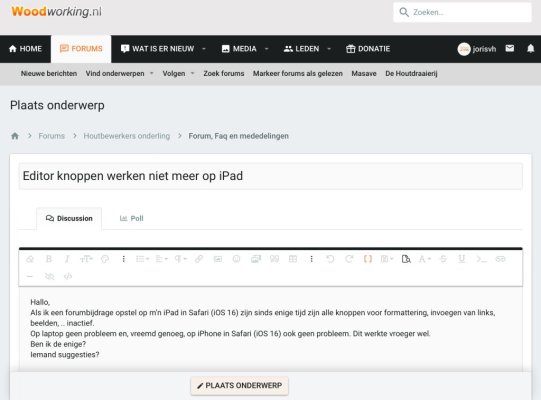
Task: Click the Strikethrough icon
Action: tap(443, 259)
